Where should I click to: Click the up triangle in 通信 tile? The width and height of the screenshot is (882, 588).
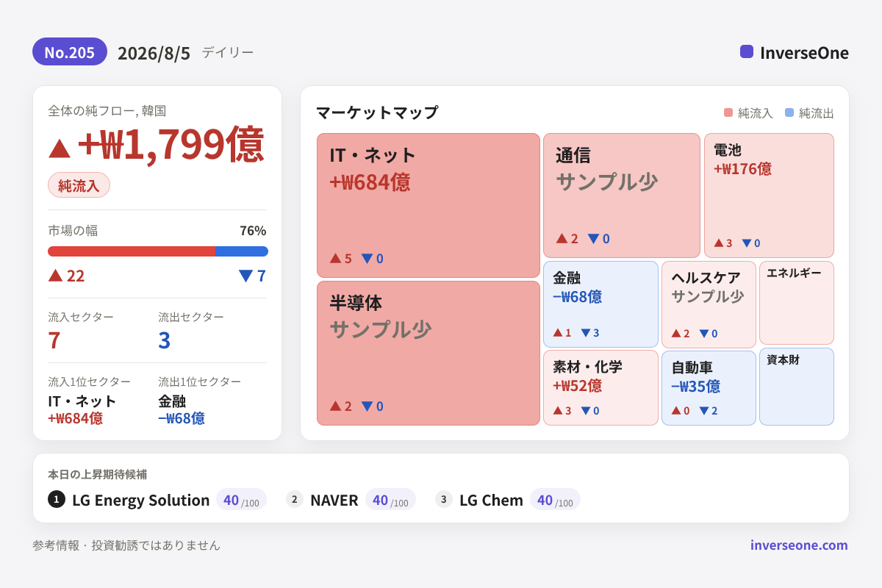click(562, 238)
